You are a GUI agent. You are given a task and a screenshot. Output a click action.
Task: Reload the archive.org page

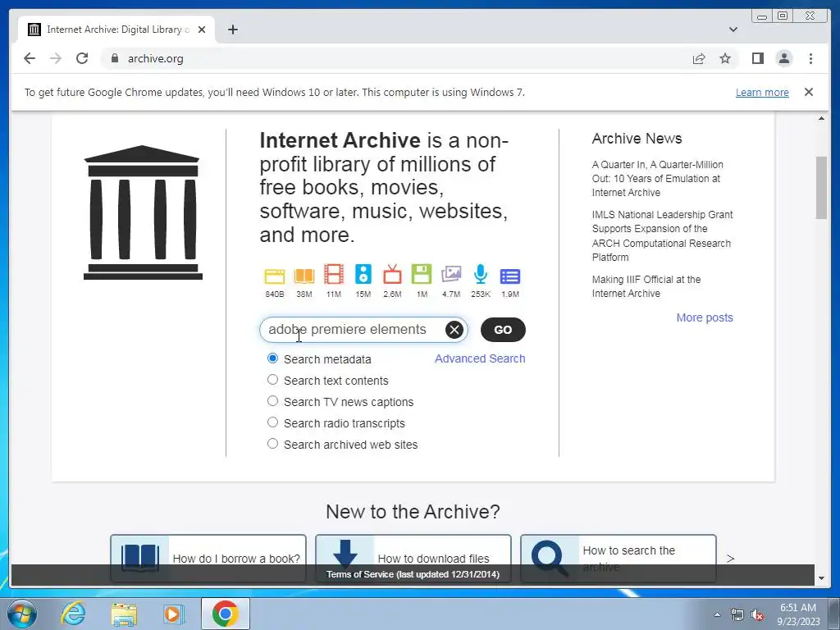[82, 58]
